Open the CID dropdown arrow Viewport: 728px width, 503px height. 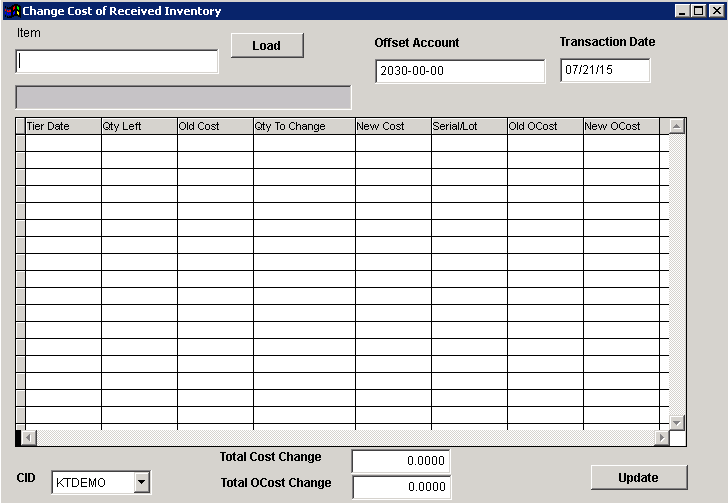click(141, 483)
